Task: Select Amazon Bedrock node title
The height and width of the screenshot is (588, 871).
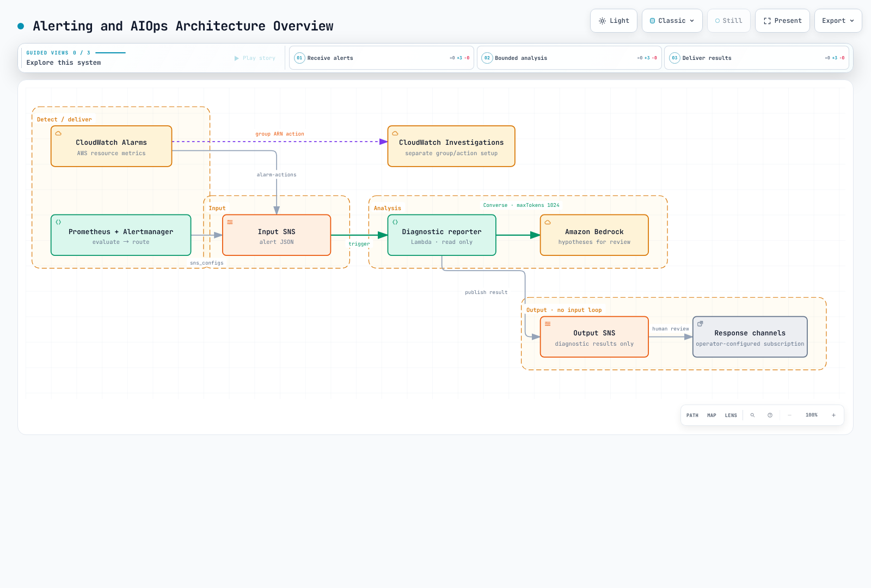Action: pos(594,232)
